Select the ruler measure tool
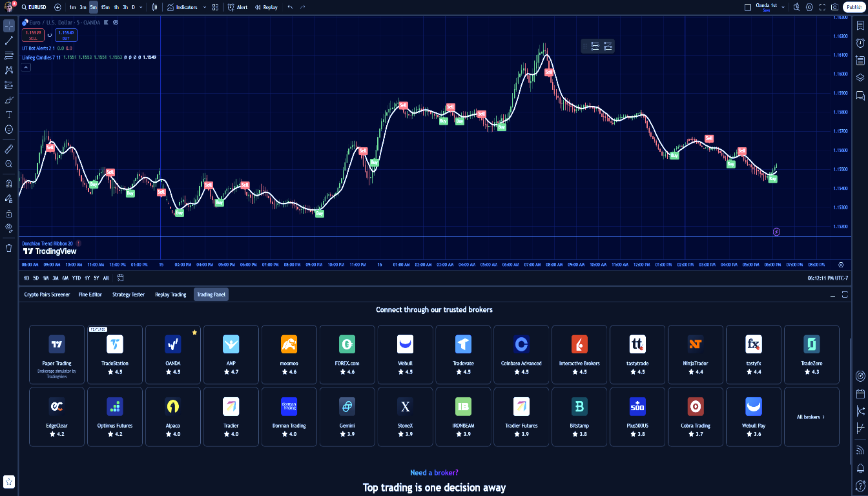The width and height of the screenshot is (868, 496). pos(9,149)
